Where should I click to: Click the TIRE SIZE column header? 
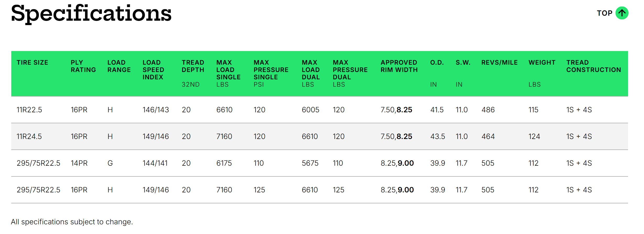pos(32,63)
